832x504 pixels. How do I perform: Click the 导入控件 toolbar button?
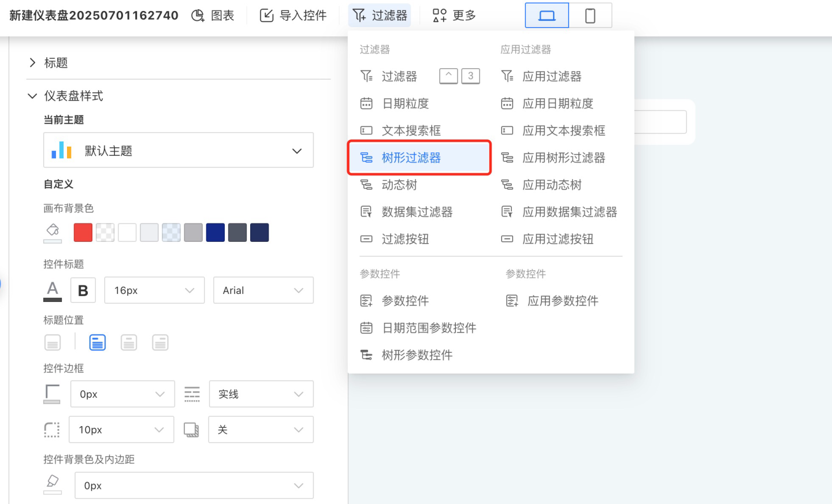(x=294, y=16)
